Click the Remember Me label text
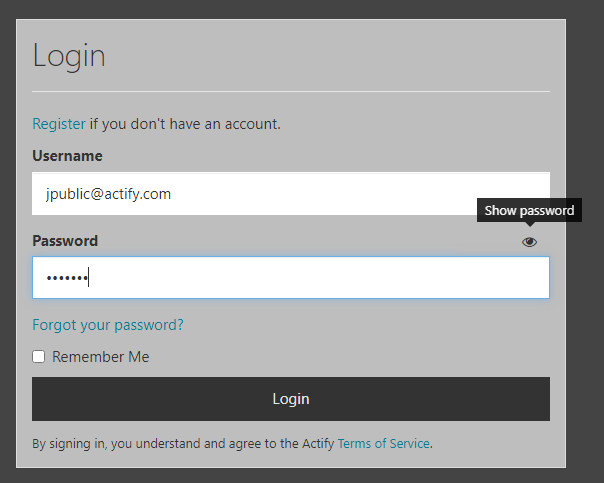This screenshot has height=483, width=604. click(x=101, y=357)
